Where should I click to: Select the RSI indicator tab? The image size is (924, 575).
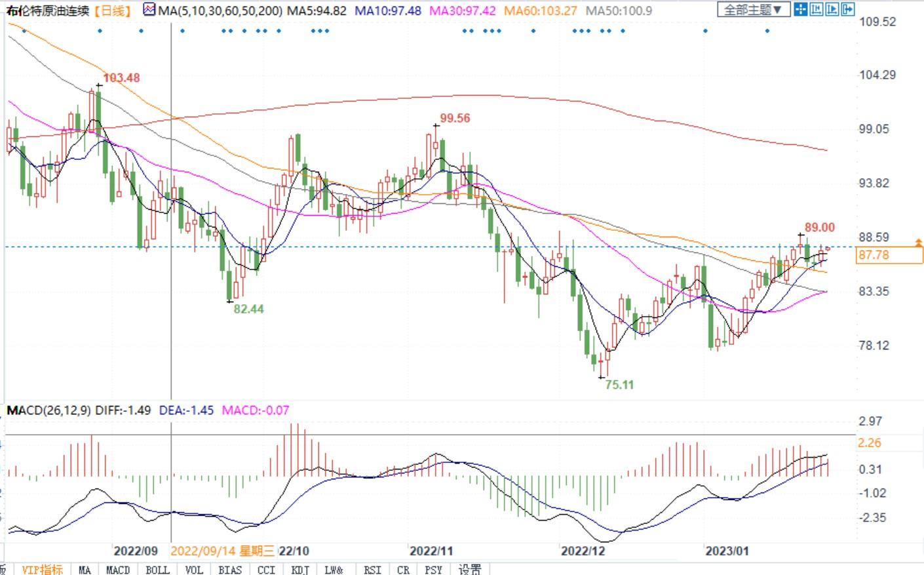pyautogui.click(x=372, y=569)
